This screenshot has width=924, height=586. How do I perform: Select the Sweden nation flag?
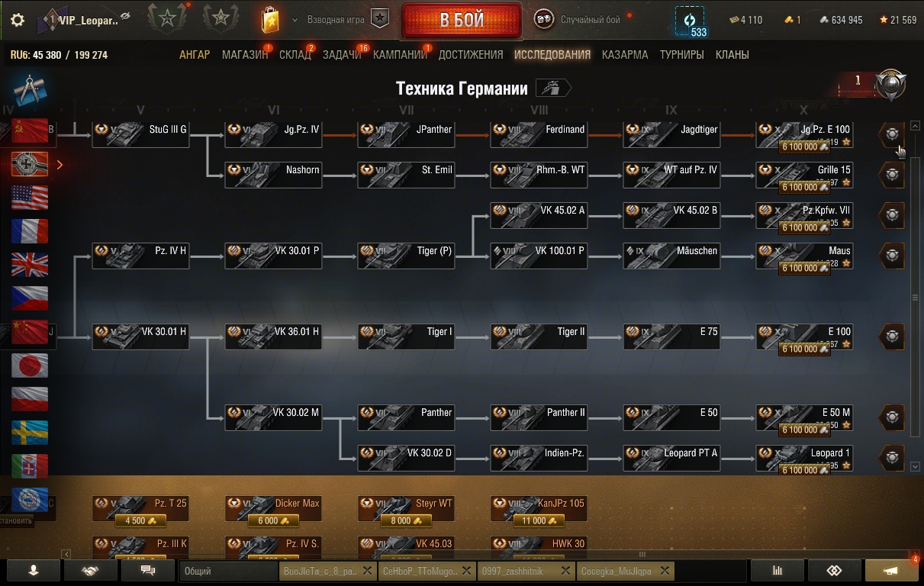[x=30, y=433]
